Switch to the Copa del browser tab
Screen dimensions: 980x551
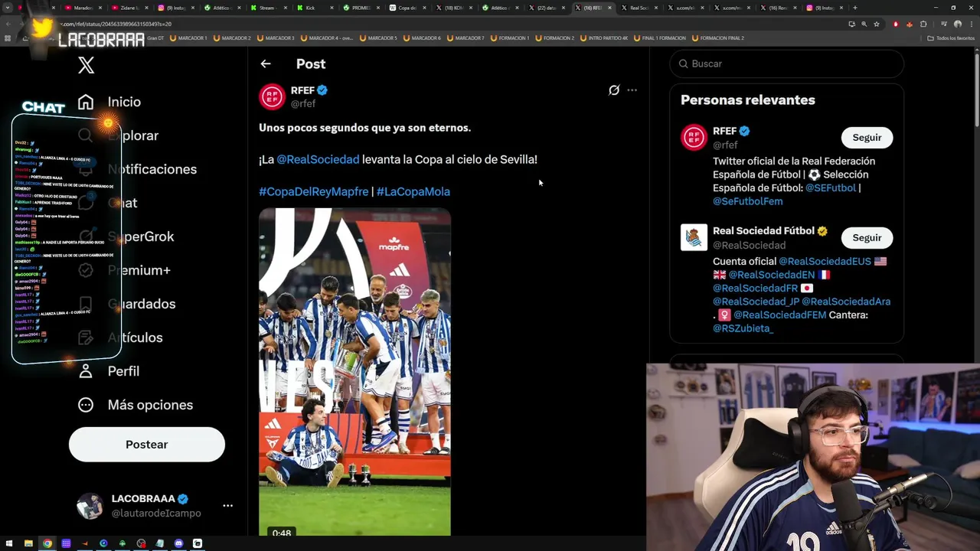tap(407, 8)
